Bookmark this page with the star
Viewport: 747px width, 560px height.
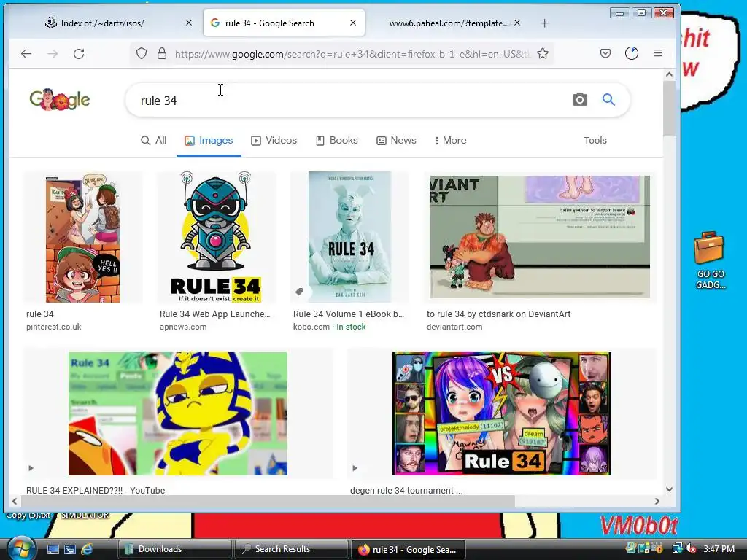pos(543,53)
